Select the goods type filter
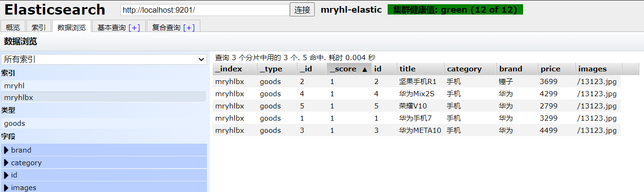The height and width of the screenshot is (192, 644). [x=103, y=123]
